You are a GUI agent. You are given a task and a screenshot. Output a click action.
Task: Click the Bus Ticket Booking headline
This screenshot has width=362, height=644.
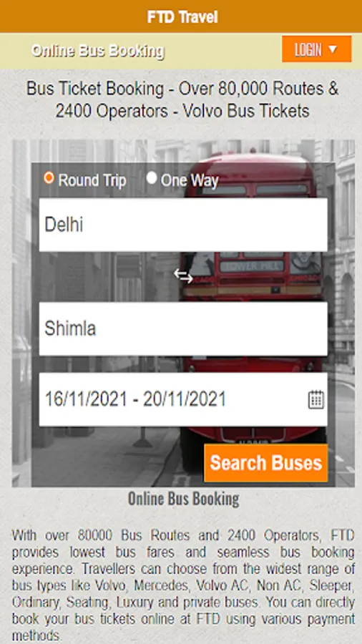click(182, 99)
